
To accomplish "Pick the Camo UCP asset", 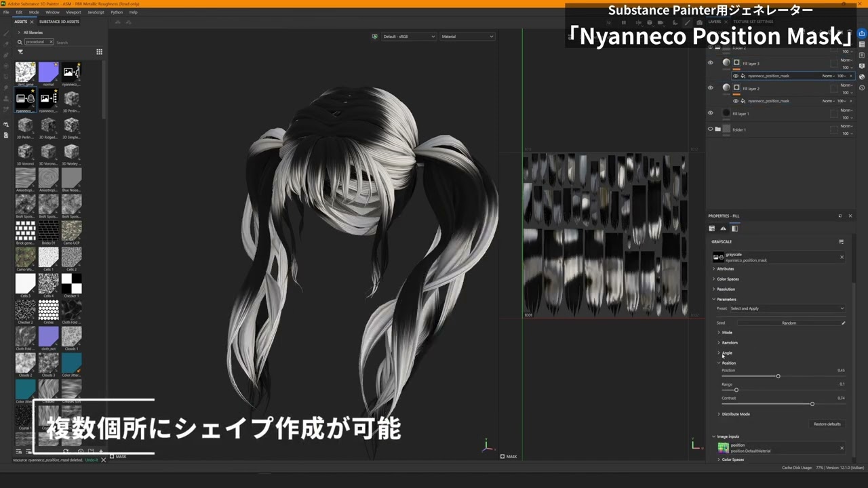I will [71, 230].
